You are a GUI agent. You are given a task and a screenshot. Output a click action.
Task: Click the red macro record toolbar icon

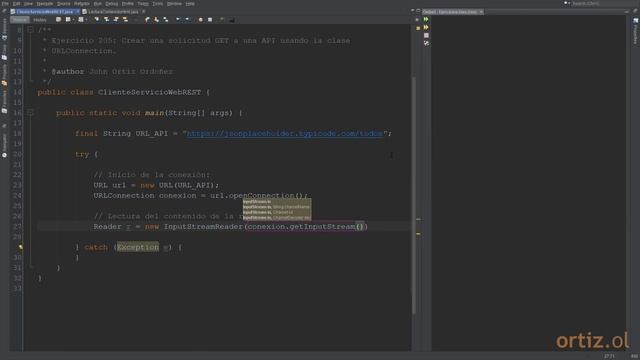[200, 20]
